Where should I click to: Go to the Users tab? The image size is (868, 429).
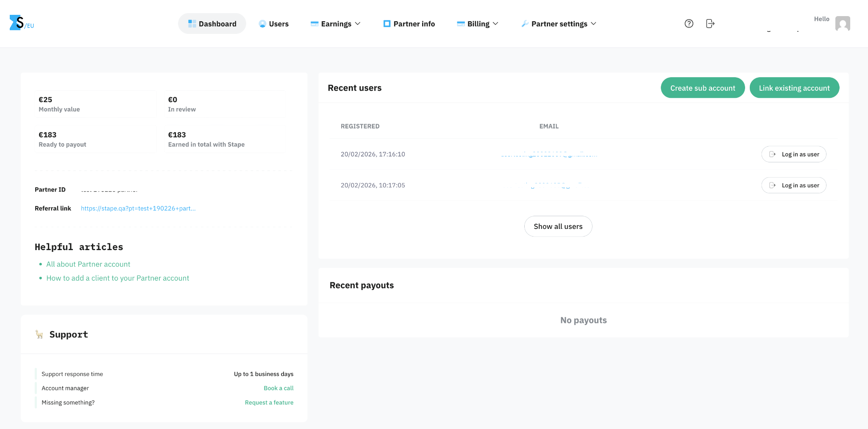[274, 24]
